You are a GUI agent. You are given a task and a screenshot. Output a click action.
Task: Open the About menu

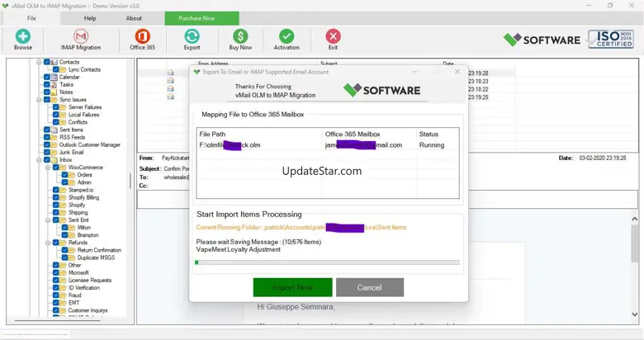pyautogui.click(x=134, y=18)
